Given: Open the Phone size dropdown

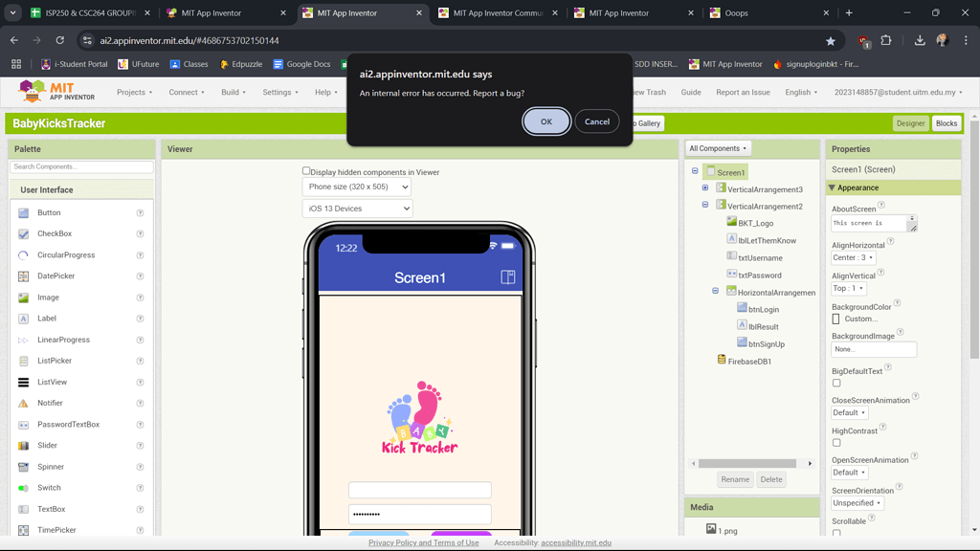Looking at the screenshot, I should pos(357,186).
